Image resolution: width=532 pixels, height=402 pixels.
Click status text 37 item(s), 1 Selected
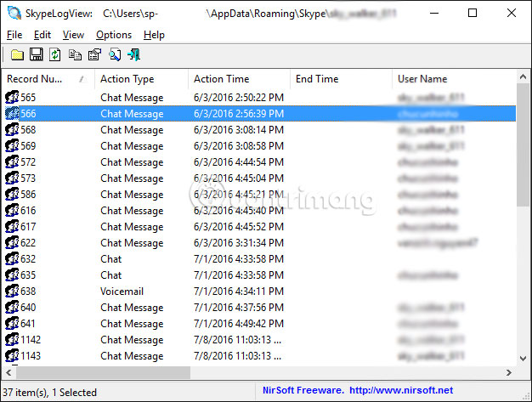tap(50, 393)
